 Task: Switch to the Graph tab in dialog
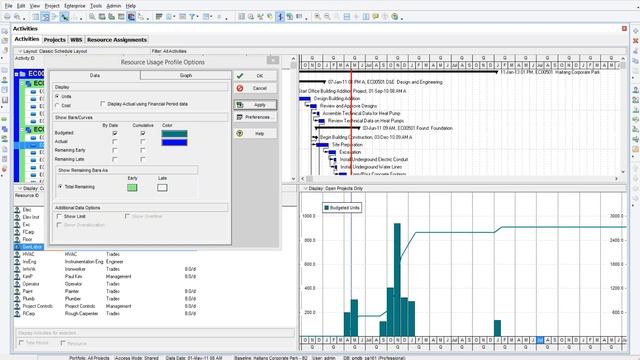(186, 76)
